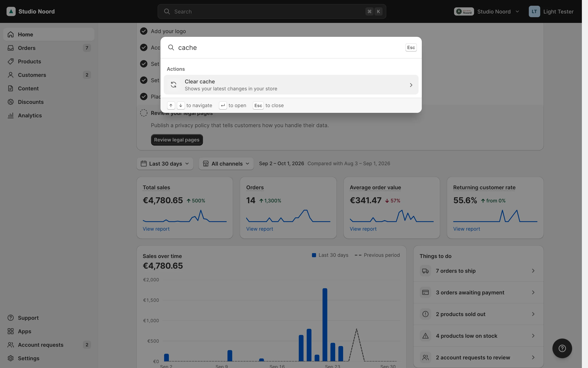The width and height of the screenshot is (588, 368).
Task: Click the Orders inbox icon
Action: click(11, 48)
